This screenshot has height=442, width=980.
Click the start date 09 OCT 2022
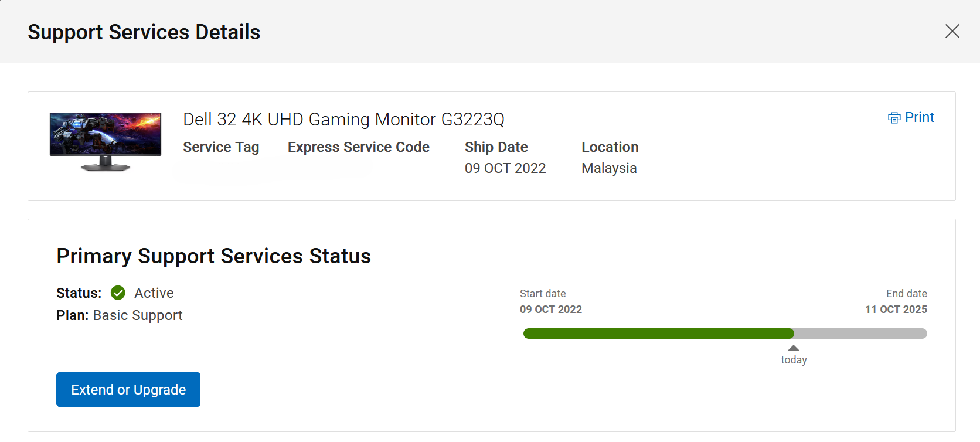[x=551, y=310]
